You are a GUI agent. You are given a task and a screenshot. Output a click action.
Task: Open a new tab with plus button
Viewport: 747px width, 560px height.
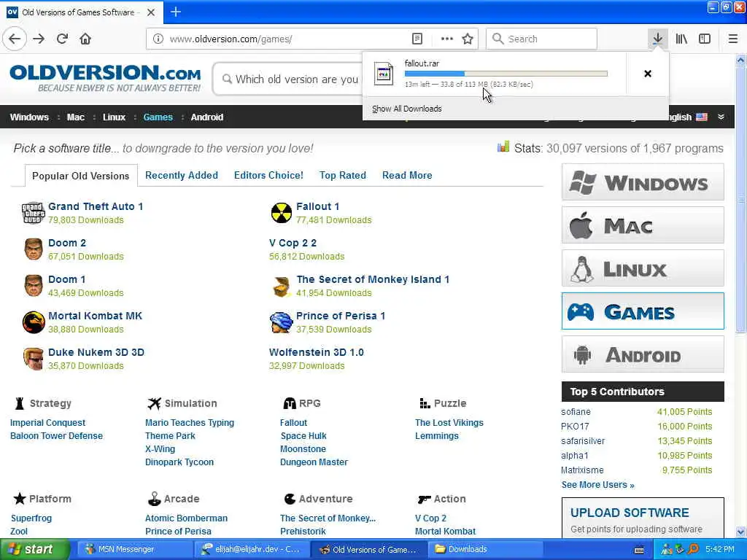pos(175,12)
